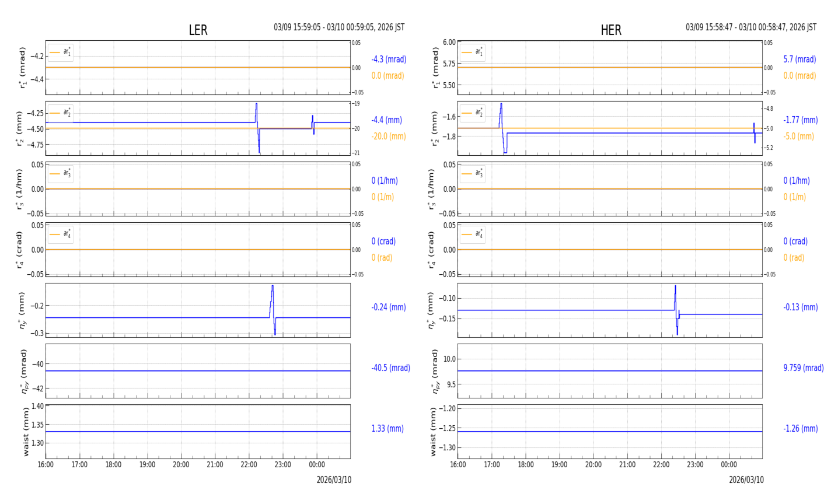Click the LER r4* (crad) axis label
This screenshot has width=824, height=504.
tap(20, 250)
